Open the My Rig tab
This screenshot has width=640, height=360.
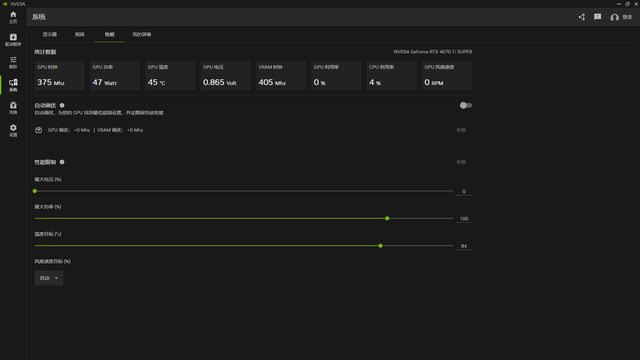click(x=142, y=34)
